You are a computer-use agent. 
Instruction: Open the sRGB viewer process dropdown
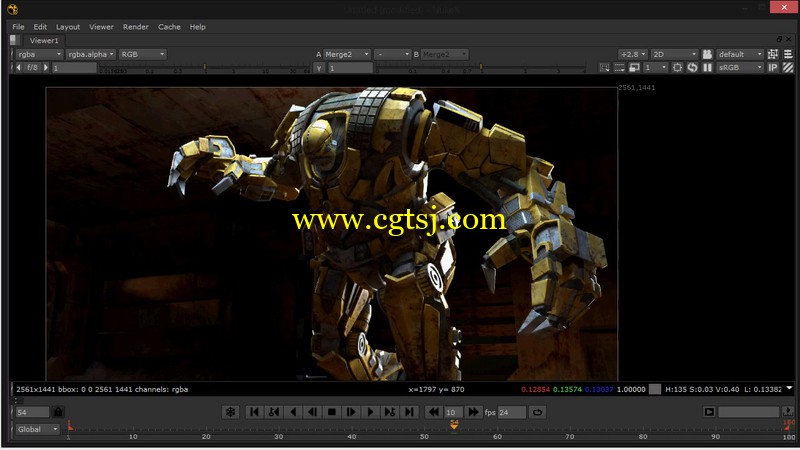click(740, 67)
